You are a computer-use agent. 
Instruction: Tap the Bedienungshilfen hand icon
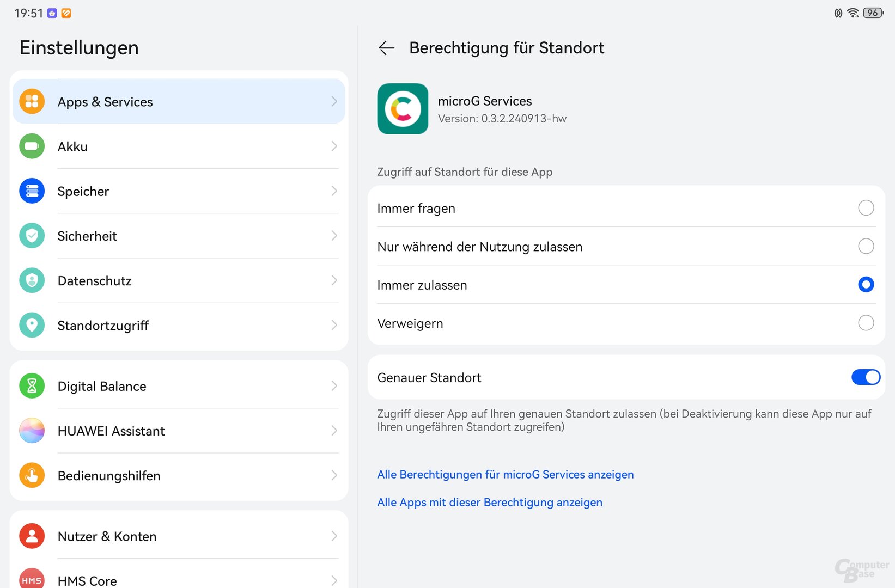[32, 475]
